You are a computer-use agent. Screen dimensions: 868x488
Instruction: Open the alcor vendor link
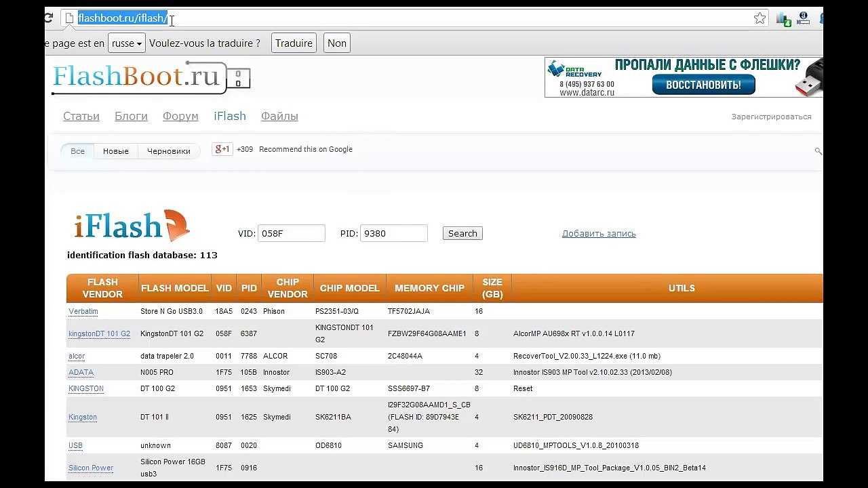pos(77,356)
